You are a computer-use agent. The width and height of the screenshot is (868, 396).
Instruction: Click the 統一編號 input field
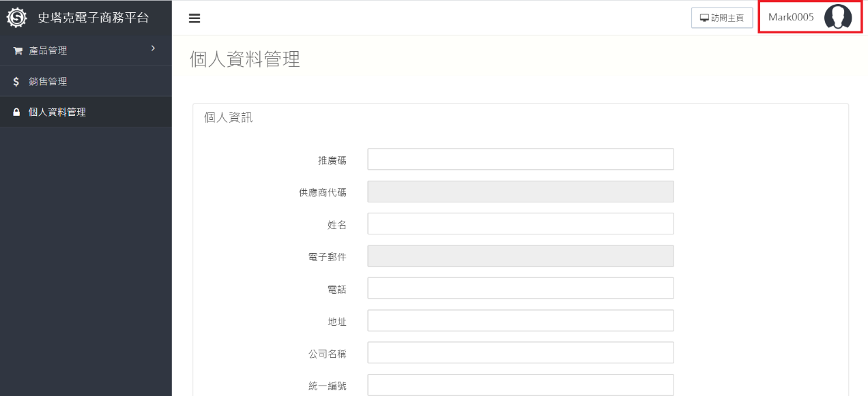click(520, 385)
